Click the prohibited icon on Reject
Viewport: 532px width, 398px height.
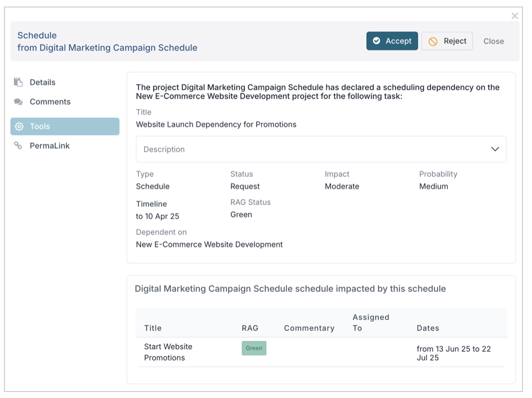(x=433, y=41)
